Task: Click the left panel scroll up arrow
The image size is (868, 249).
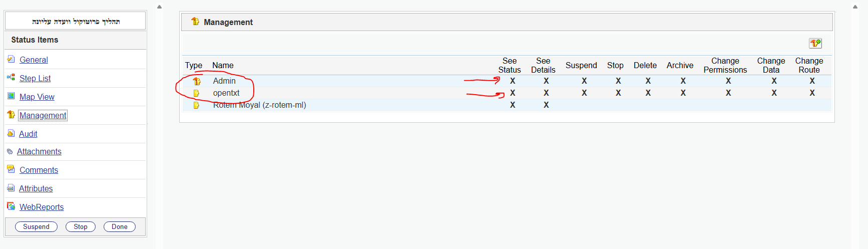Action: [159, 7]
